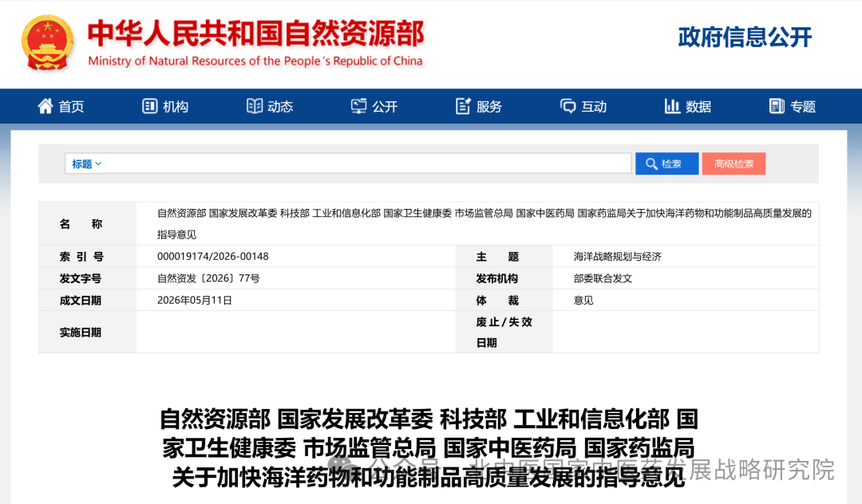This screenshot has width=862, height=504.
Task: Click the magnifier icon in 检索 button
Action: point(651,163)
